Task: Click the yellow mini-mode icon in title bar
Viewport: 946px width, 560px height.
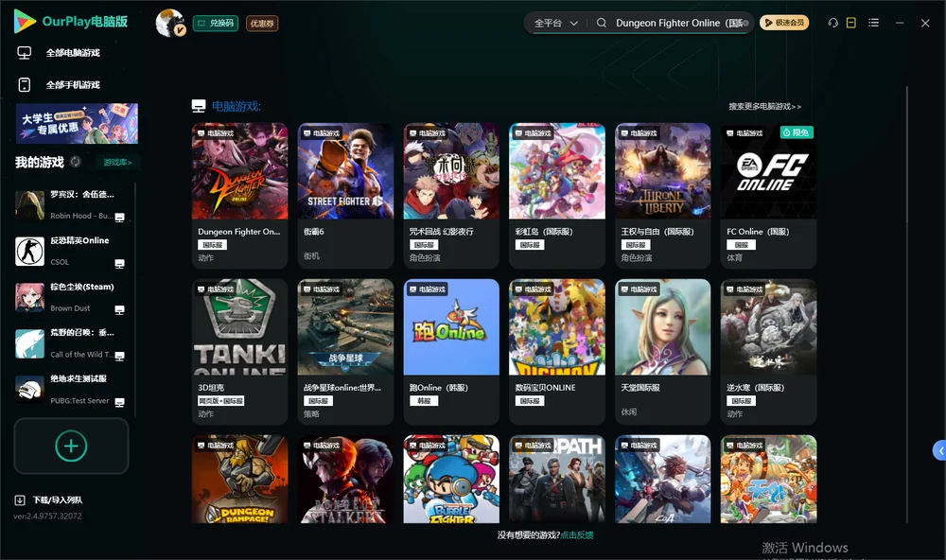Action: pos(851,23)
